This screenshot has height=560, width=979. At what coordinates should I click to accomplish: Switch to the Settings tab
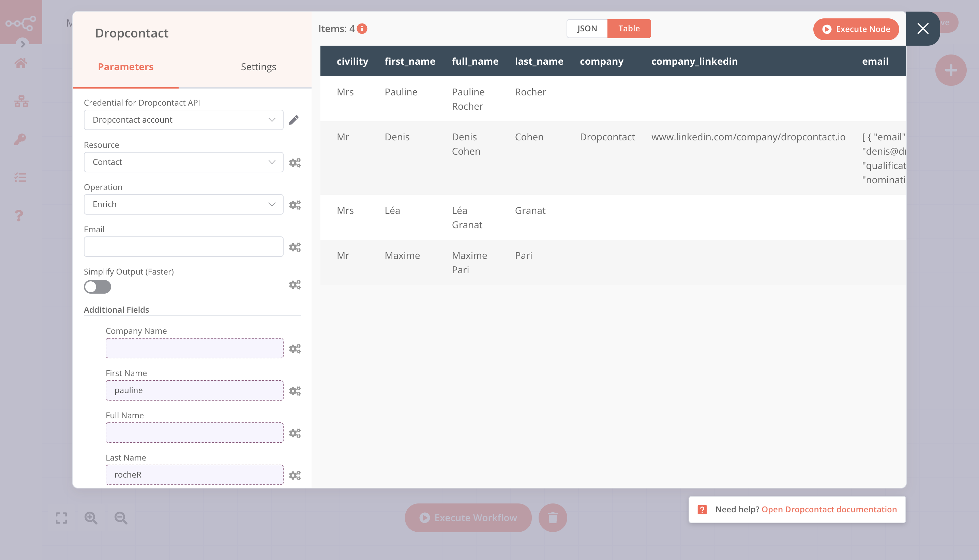coord(259,66)
